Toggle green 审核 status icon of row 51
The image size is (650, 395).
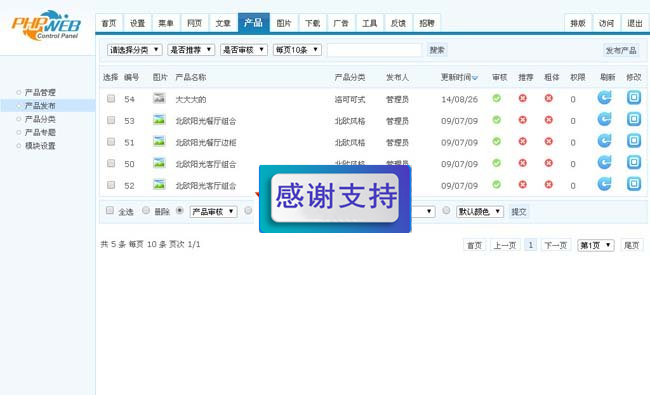(x=497, y=141)
